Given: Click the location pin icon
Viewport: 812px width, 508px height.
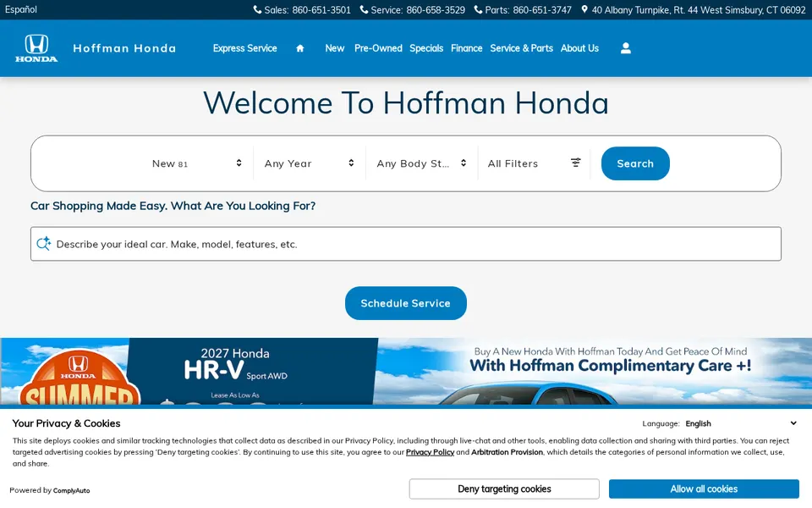Looking at the screenshot, I should point(584,9).
